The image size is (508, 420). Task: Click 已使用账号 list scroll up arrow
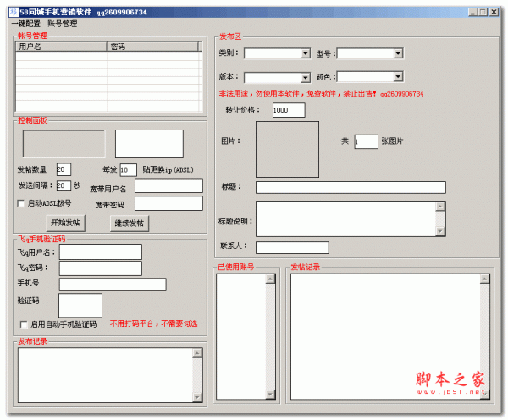tap(270, 279)
